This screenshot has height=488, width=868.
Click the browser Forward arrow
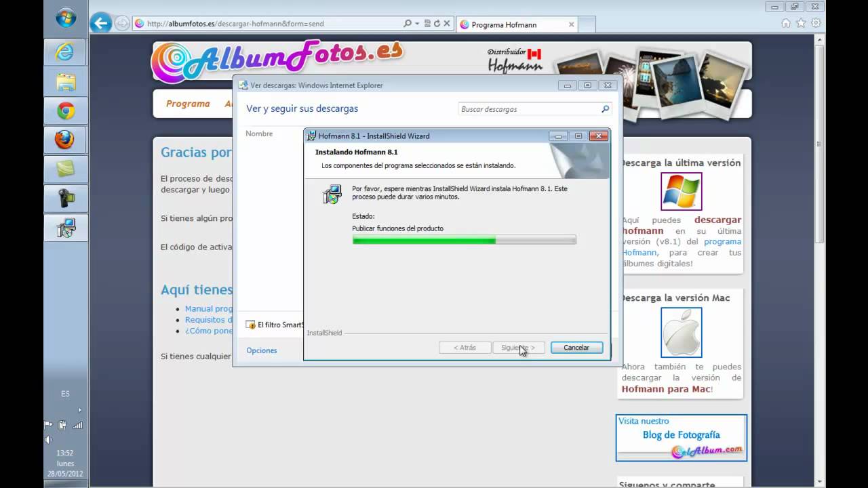[122, 24]
